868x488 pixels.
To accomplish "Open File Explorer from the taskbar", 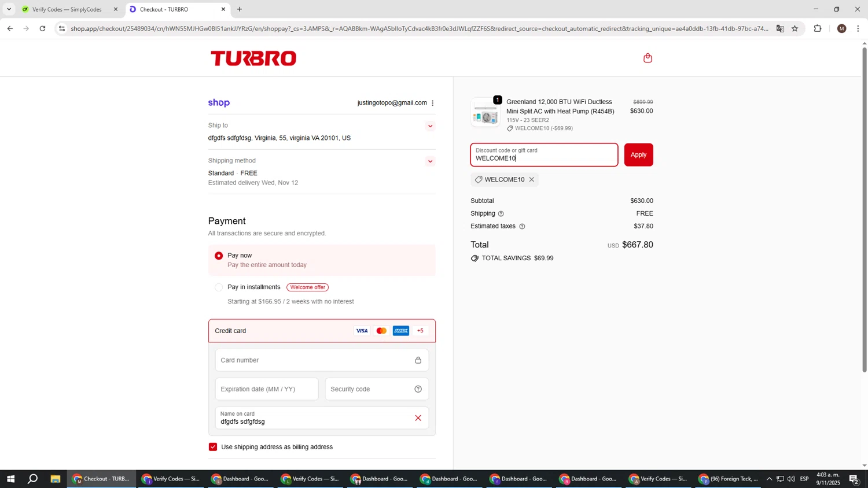I will coord(56,479).
